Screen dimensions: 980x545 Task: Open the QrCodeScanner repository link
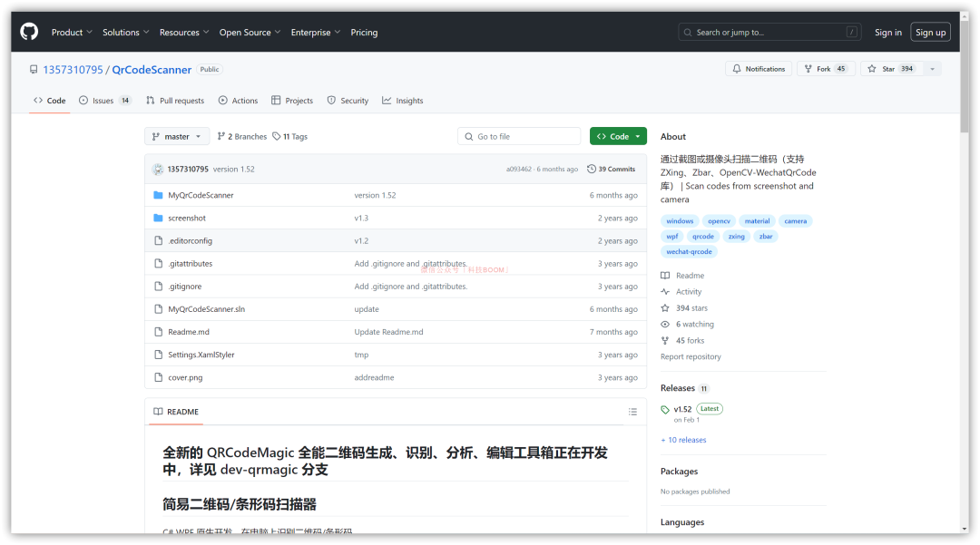pos(152,69)
